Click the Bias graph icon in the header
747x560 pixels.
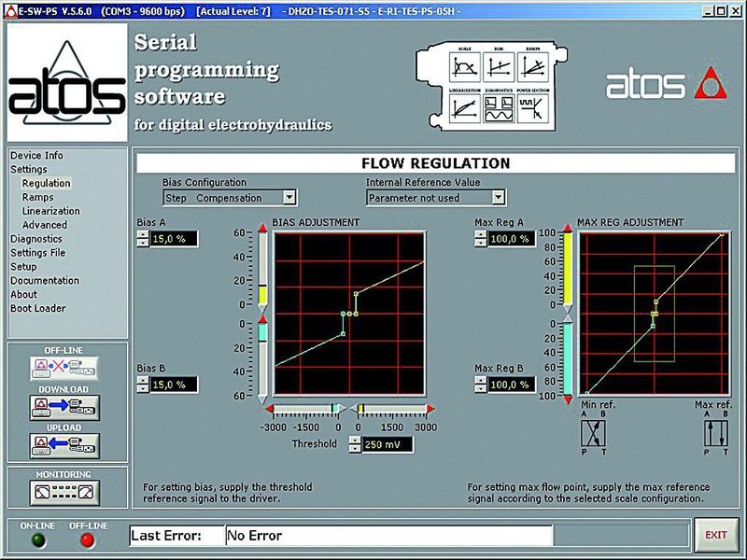coord(499,66)
